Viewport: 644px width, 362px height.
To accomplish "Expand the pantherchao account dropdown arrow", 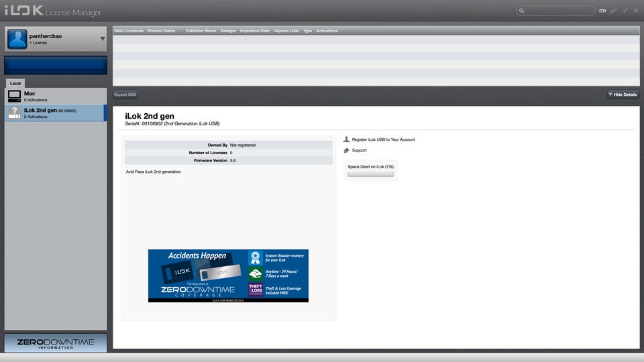I will coord(103,40).
